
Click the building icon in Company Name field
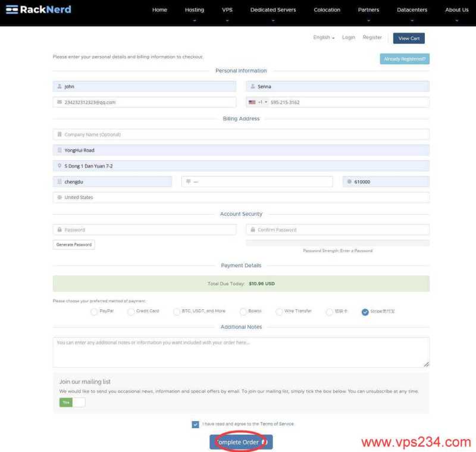(59, 134)
